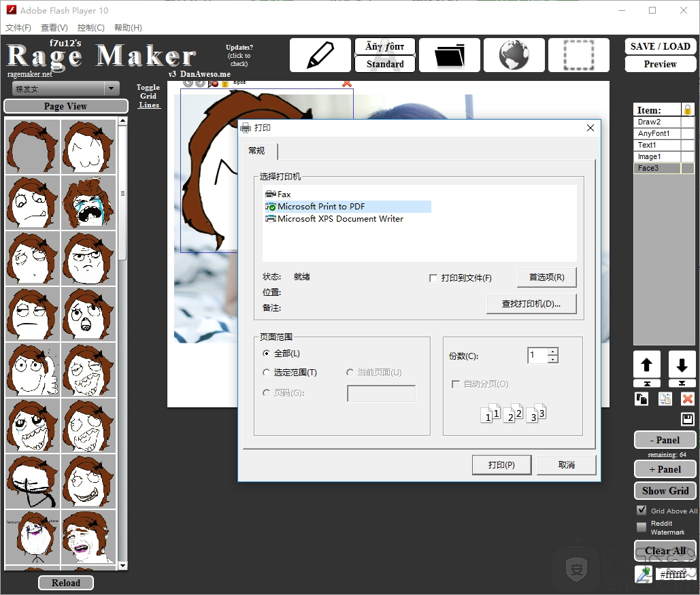Open the 文件(F) menu
The height and width of the screenshot is (595, 700).
tap(18, 28)
